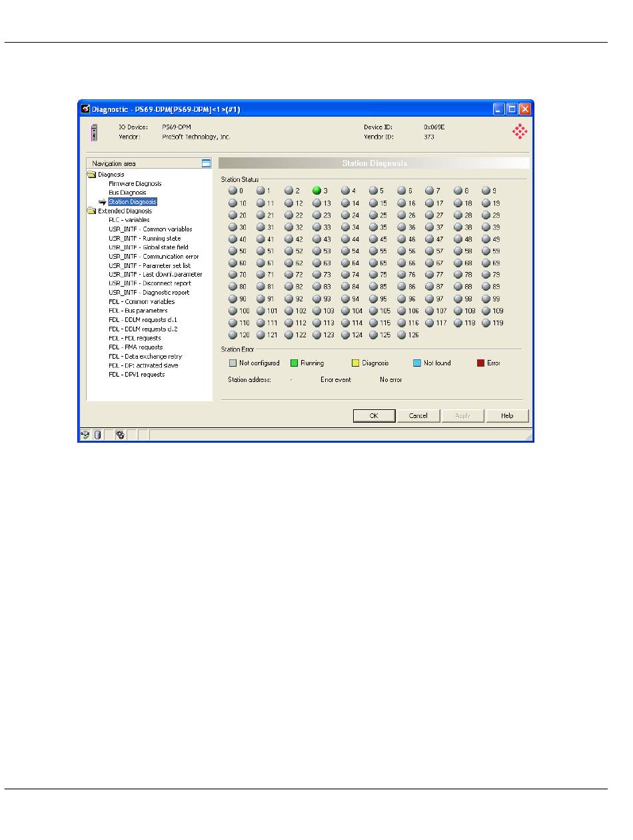Open FDL - DP: activated slave

143,365
